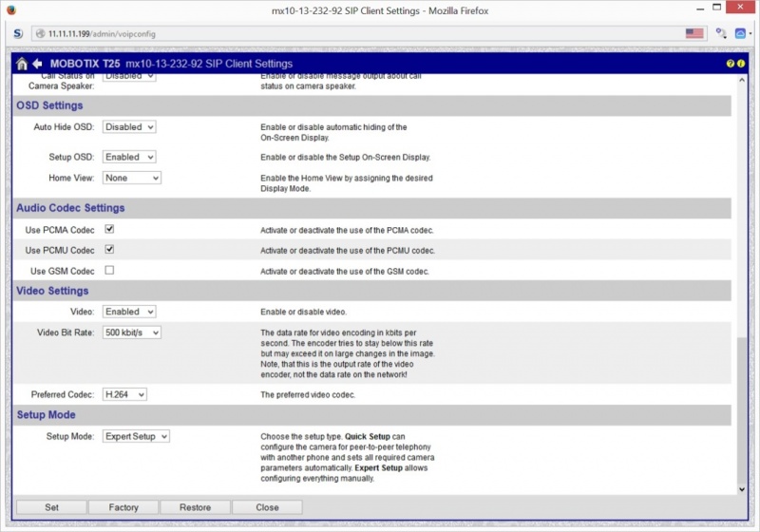Image resolution: width=760 pixels, height=532 pixels.
Task: Open the Video Enabled dropdown
Action: pos(129,312)
